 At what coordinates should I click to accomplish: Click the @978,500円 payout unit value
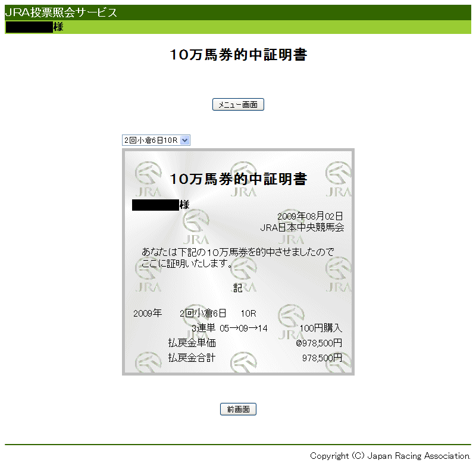pos(319,343)
